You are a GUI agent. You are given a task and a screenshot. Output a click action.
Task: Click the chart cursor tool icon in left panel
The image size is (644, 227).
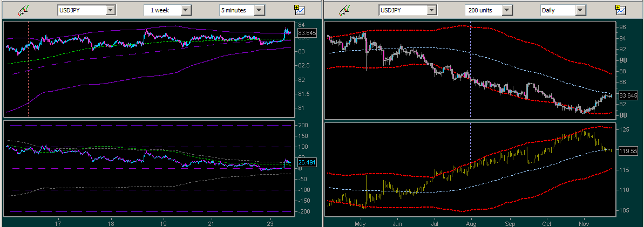coord(23,10)
